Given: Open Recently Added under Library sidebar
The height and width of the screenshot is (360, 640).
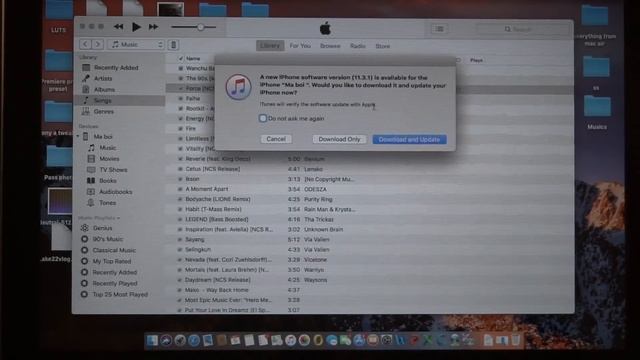Looking at the screenshot, I should click(x=116, y=68).
